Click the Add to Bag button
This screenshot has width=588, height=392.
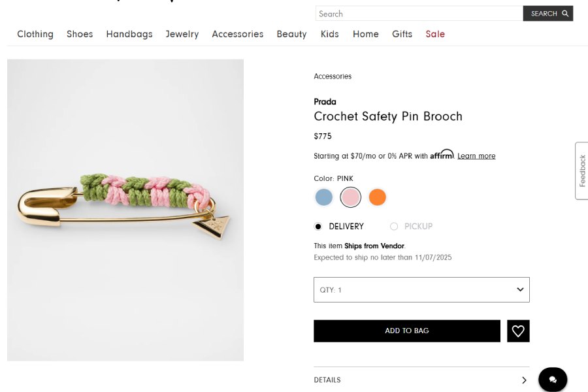tap(406, 331)
